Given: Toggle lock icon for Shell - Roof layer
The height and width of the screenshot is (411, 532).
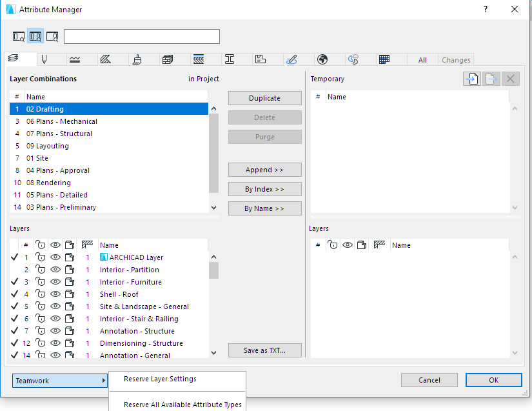Looking at the screenshot, I should [x=40, y=294].
